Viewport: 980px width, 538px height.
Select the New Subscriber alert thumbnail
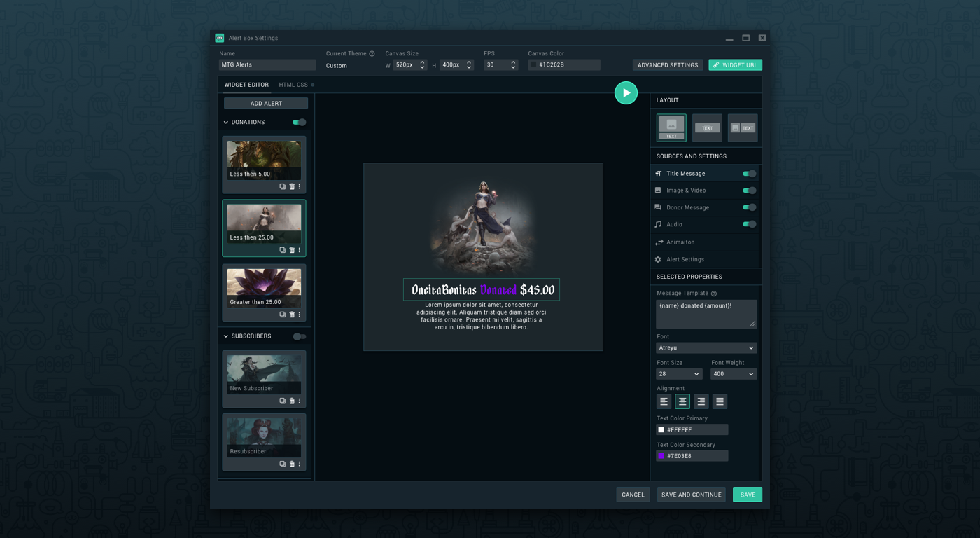tap(264, 375)
